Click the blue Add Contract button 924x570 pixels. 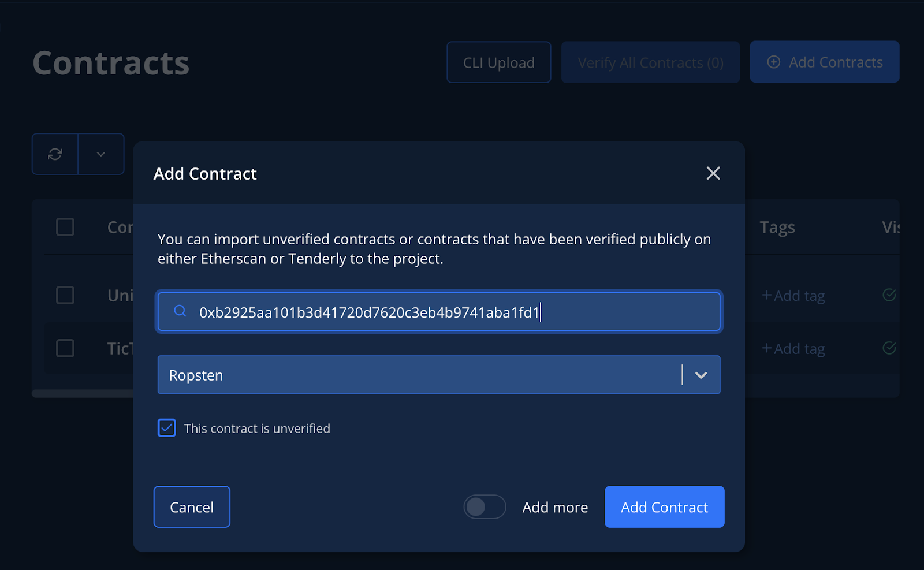click(x=664, y=506)
